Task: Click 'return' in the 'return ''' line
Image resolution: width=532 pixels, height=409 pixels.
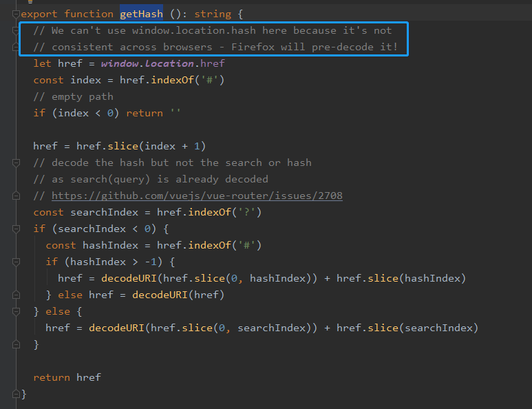Action: (x=145, y=113)
